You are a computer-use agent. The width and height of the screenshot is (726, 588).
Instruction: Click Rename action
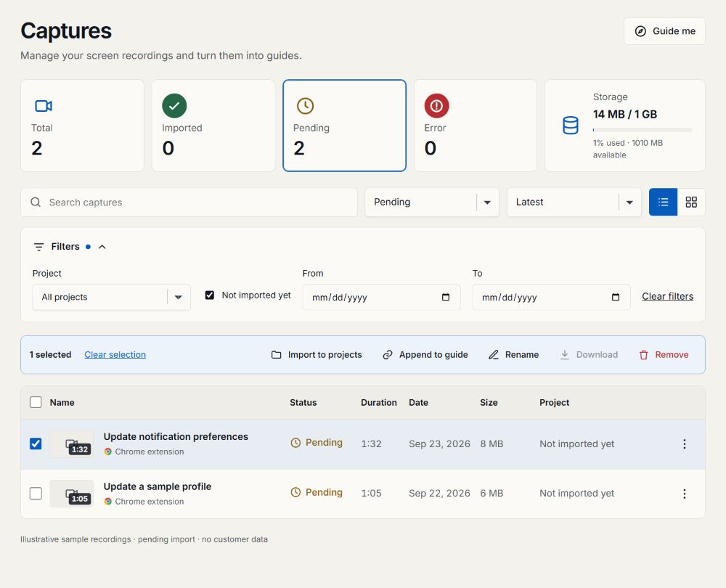(514, 355)
